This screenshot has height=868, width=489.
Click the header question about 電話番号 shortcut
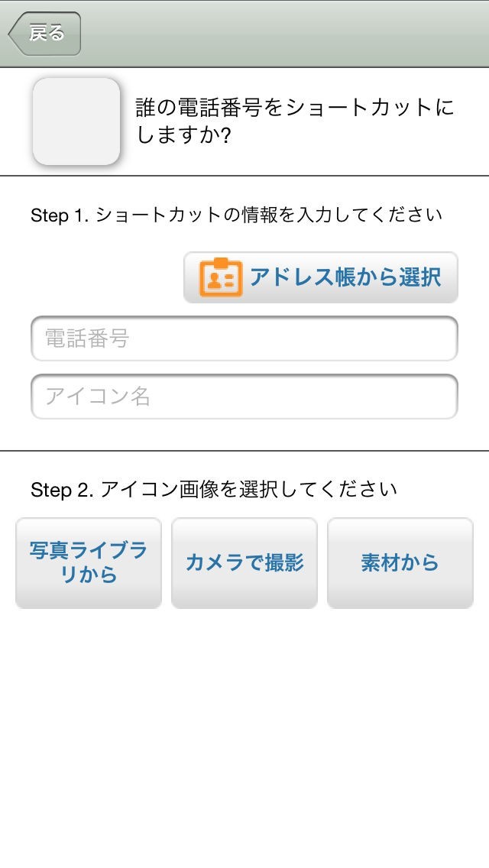(295, 121)
